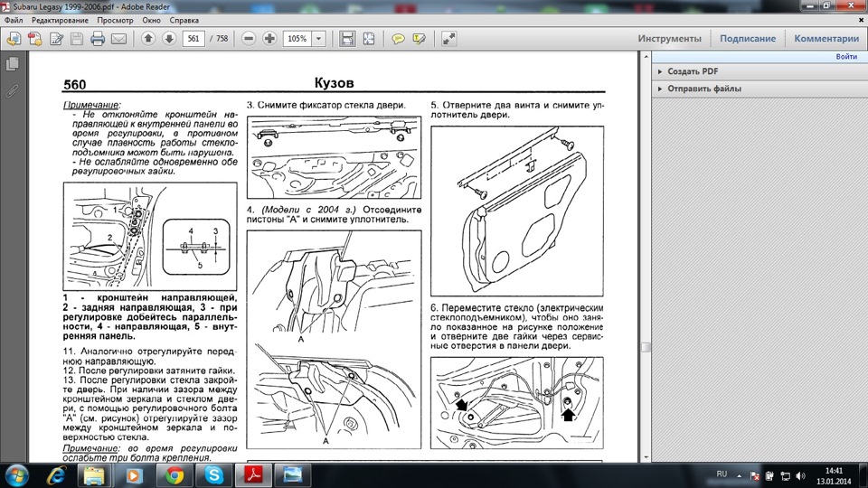The height and width of the screenshot is (488, 868).
Task: Click the page number field showing 561
Action: coord(193,39)
